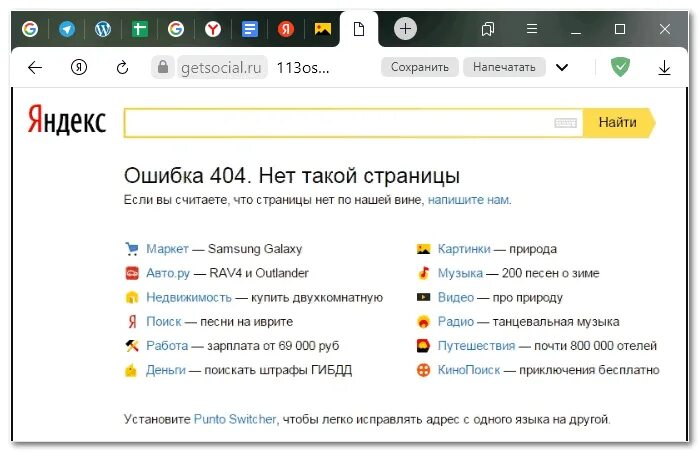Image resolution: width=700 pixels, height=453 pixels.
Task: Open the Telegram tab
Action: pyautogui.click(x=67, y=29)
